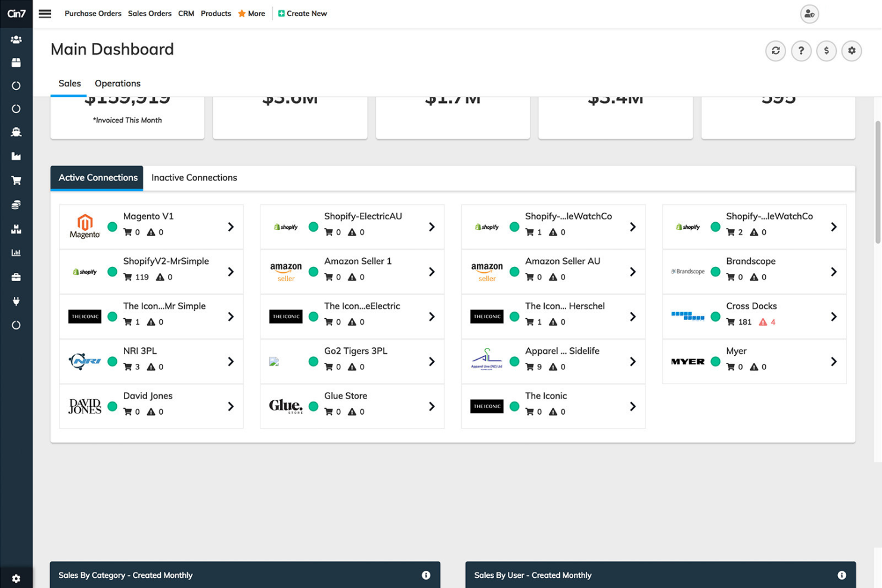Open the Inactive Connections tab
The width and height of the screenshot is (882, 588).
pyautogui.click(x=194, y=178)
